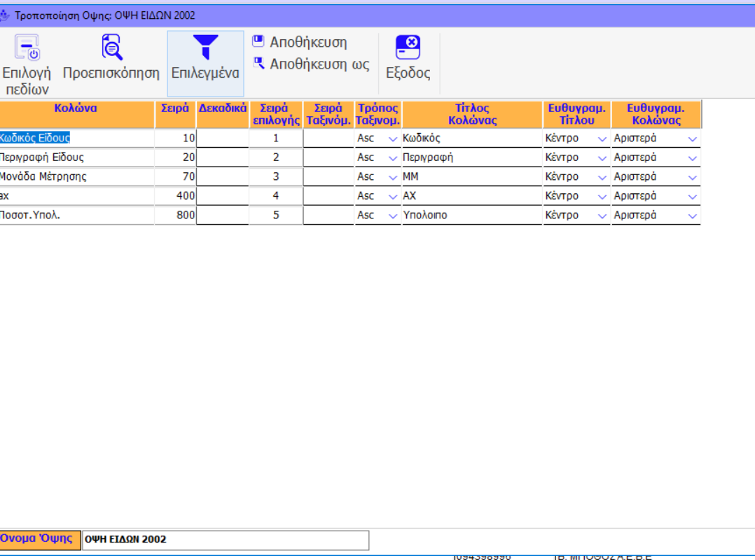The image size is (755, 560).
Task: Click Σειρά value 400 in ax row
Action: 175,197
